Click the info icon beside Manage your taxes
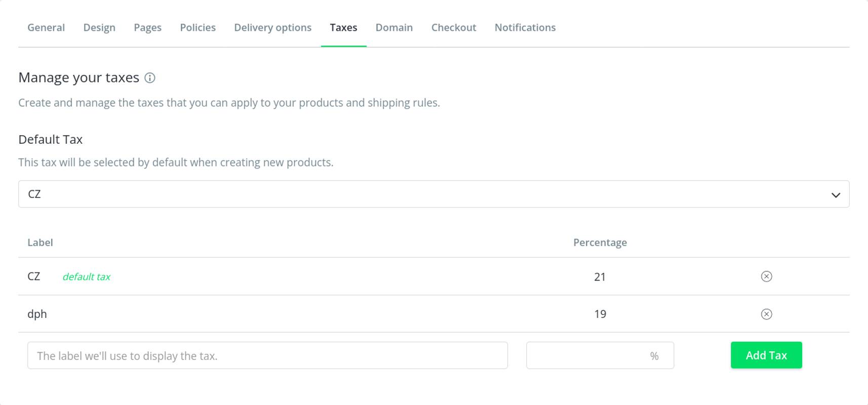 (x=150, y=78)
